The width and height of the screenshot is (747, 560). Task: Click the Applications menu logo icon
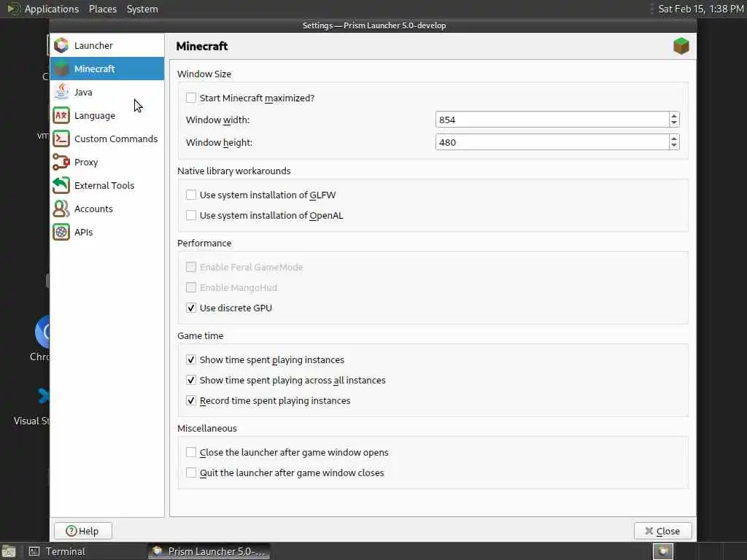(x=13, y=9)
